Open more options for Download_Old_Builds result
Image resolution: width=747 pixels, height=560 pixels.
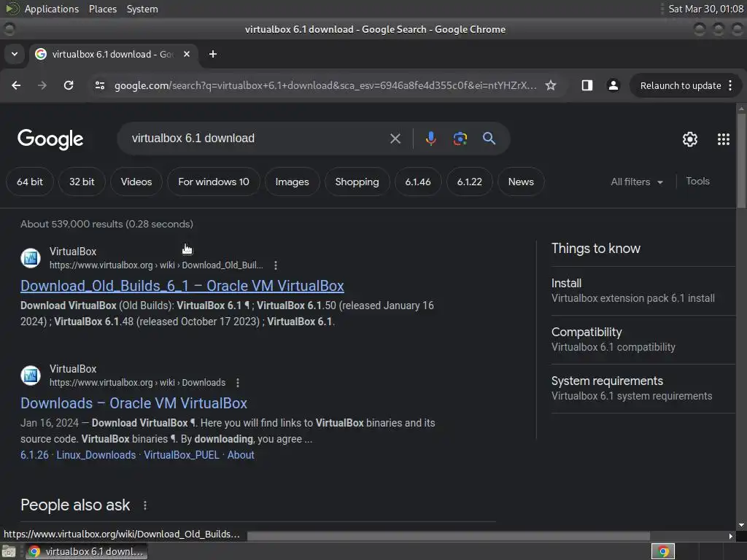pyautogui.click(x=276, y=265)
